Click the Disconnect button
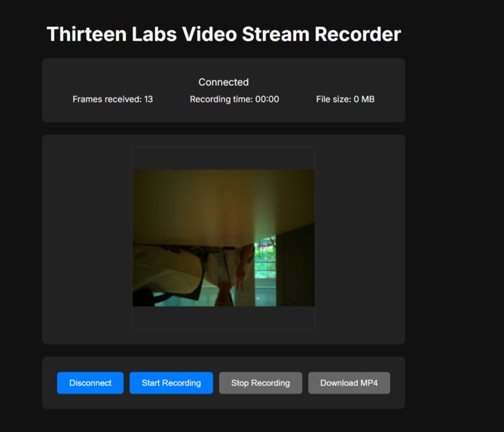504x432 pixels. (90, 383)
